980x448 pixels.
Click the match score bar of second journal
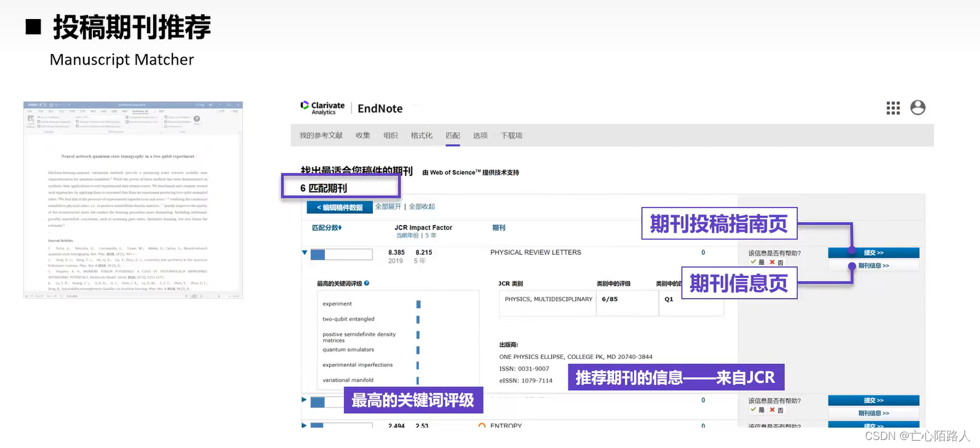(326, 403)
